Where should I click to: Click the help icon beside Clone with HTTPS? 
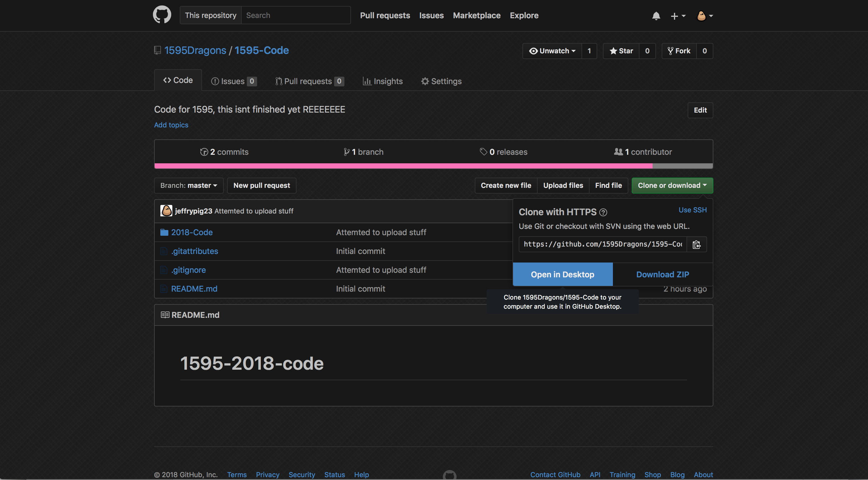tap(603, 212)
